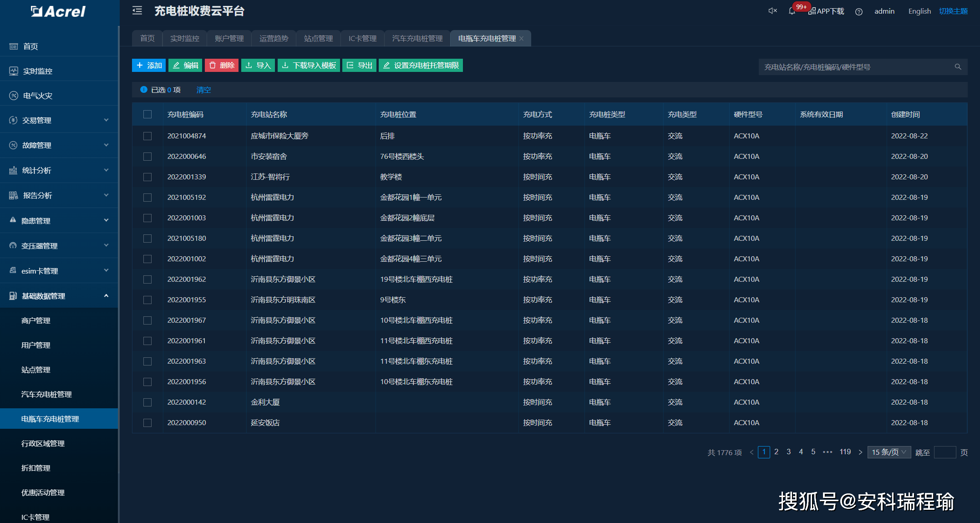This screenshot has height=523, width=980.
Task: Switch to the 运营趋势 tab
Action: [274, 39]
